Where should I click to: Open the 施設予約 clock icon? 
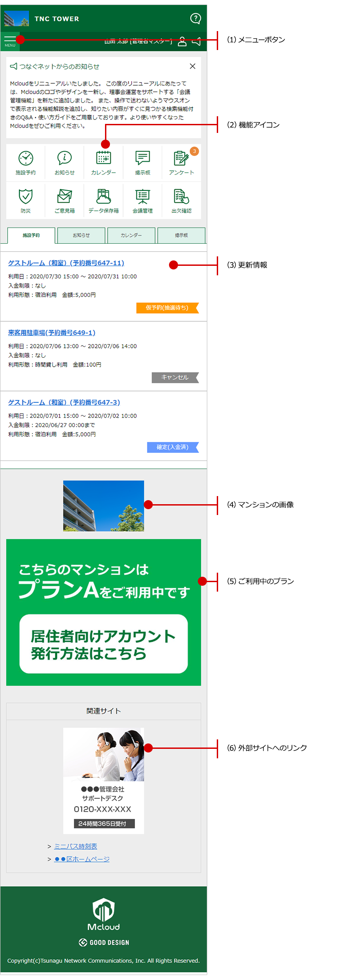[x=26, y=162]
